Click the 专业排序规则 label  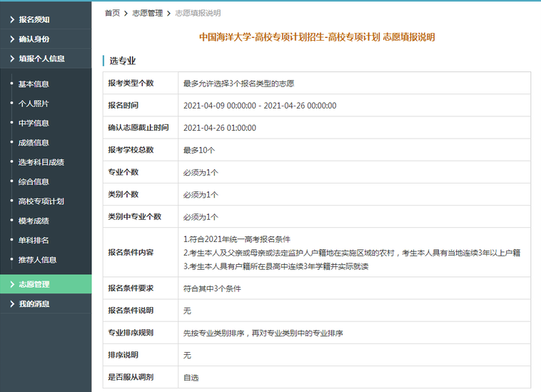(131, 333)
